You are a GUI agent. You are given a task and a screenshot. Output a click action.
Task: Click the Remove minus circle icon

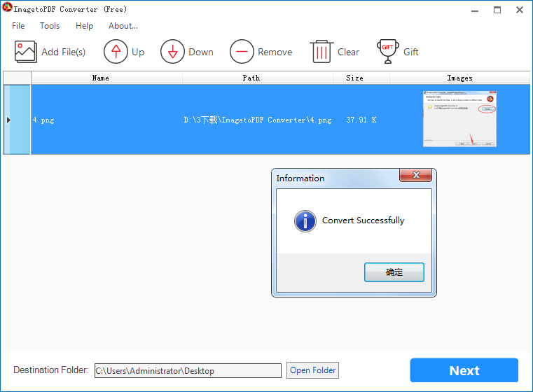(x=242, y=52)
